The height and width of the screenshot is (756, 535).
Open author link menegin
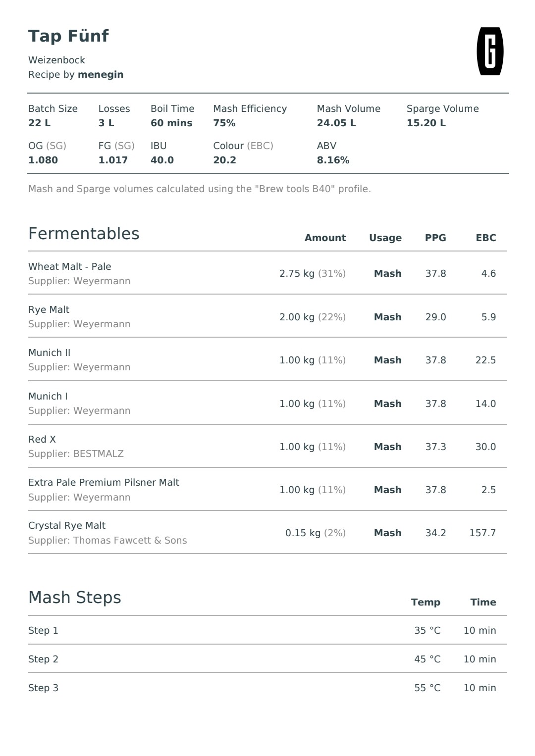coord(101,74)
